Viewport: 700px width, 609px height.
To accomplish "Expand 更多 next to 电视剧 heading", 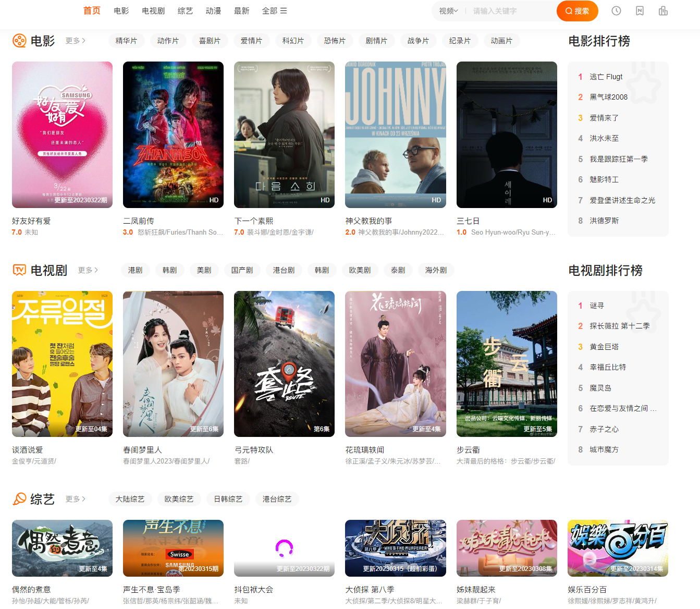I will point(88,270).
